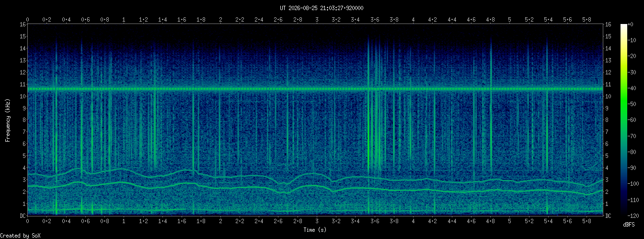The width and height of the screenshot is (644, 239).
Task: Click the DC label on left axis
Action: point(23,216)
